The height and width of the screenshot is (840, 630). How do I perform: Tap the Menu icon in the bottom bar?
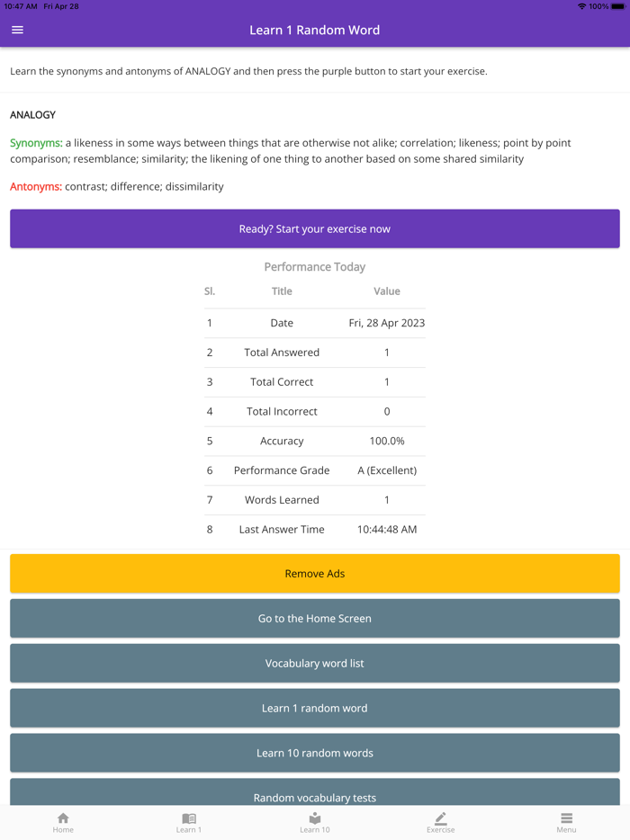point(566,821)
